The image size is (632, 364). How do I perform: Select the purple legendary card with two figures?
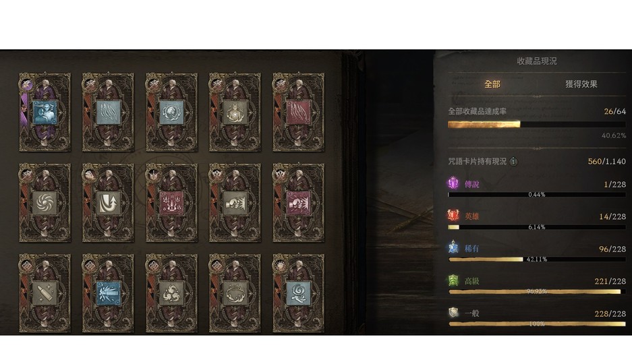pyautogui.click(x=45, y=113)
